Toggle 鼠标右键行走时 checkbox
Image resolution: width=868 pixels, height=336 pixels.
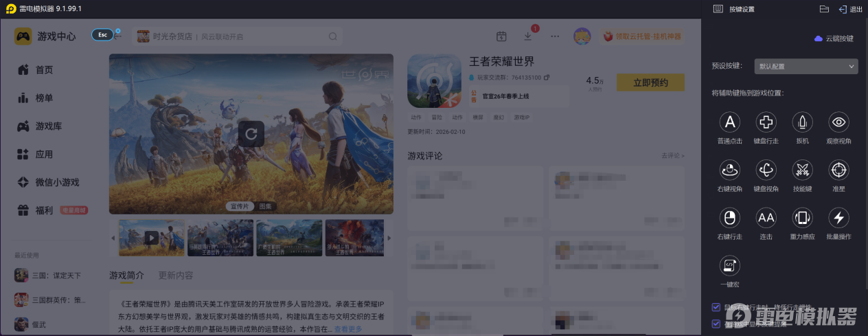[716, 307]
